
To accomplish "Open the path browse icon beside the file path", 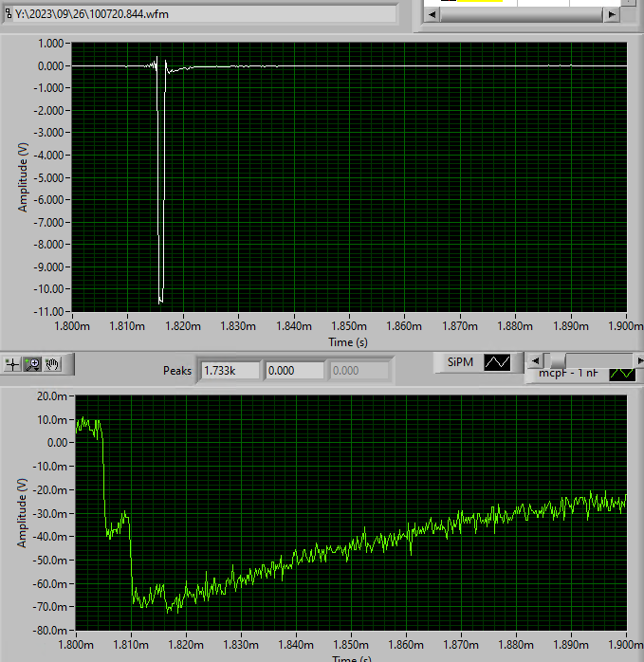I will [8, 14].
